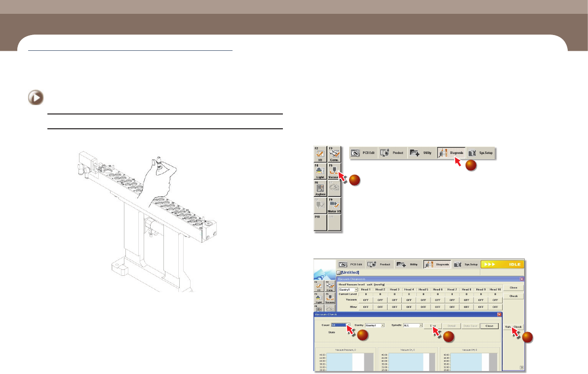The width and height of the screenshot is (588, 374).
Task: Click F5 Vacuum button inside full window screenshot
Action: tap(330, 299)
